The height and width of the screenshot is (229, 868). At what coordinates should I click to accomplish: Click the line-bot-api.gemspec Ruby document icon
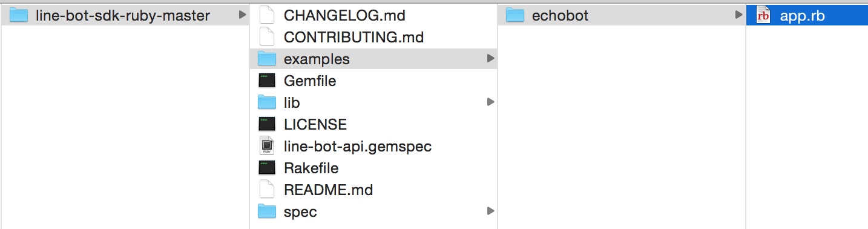point(267,146)
